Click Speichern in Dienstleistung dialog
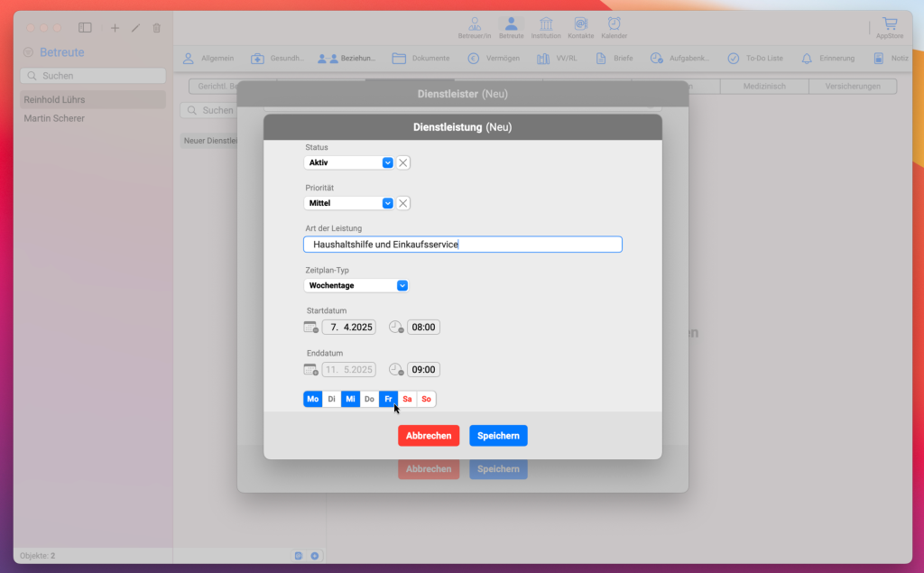Viewport: 924px width, 573px height. tap(498, 436)
